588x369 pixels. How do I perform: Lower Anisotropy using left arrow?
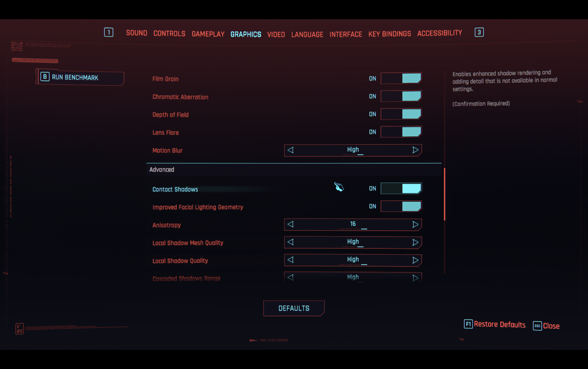[290, 224]
